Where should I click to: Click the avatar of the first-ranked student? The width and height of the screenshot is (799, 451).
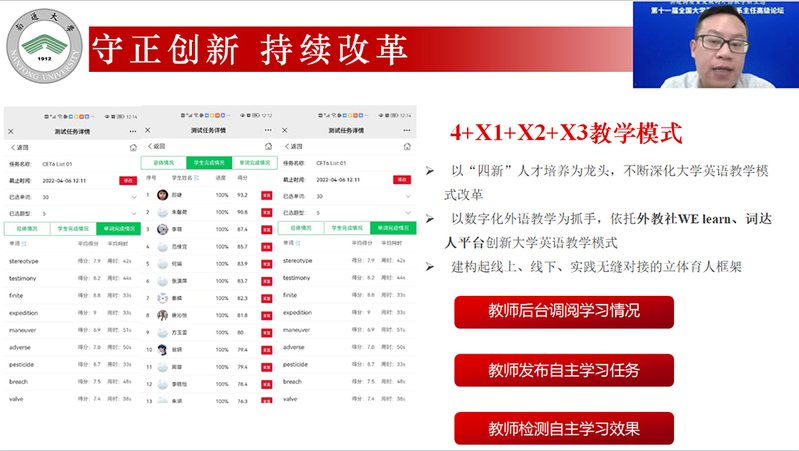click(x=163, y=195)
